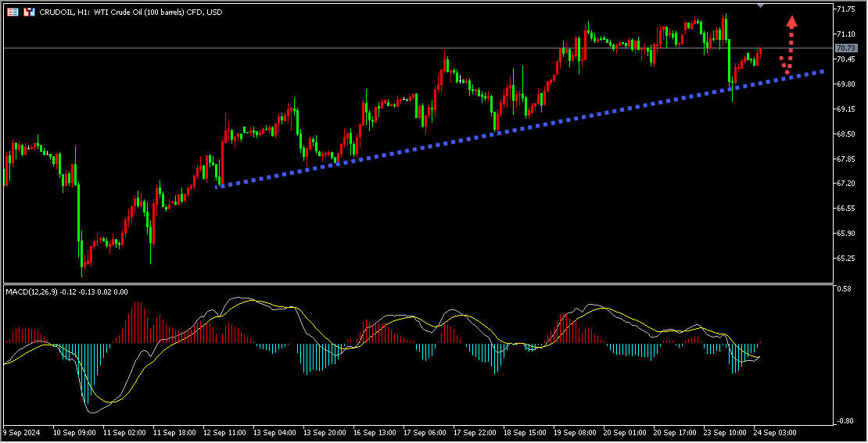
Task: Click the 18 Sep 15:00 time label
Action: (525, 433)
